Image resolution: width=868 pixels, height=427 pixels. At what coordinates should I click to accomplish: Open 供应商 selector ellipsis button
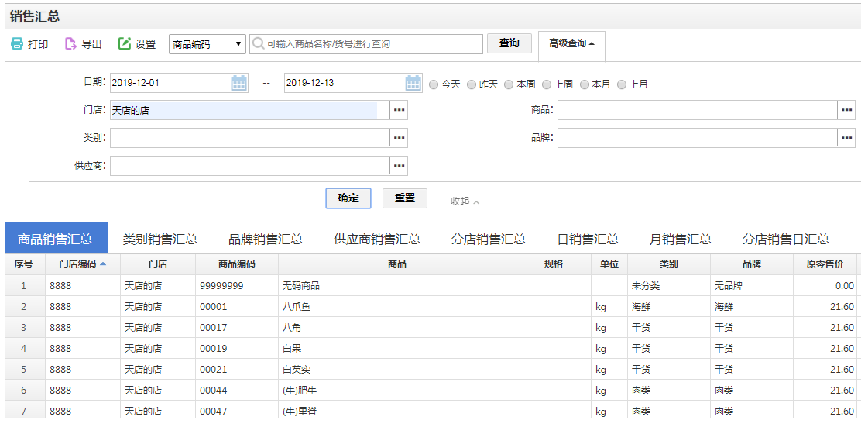(399, 166)
